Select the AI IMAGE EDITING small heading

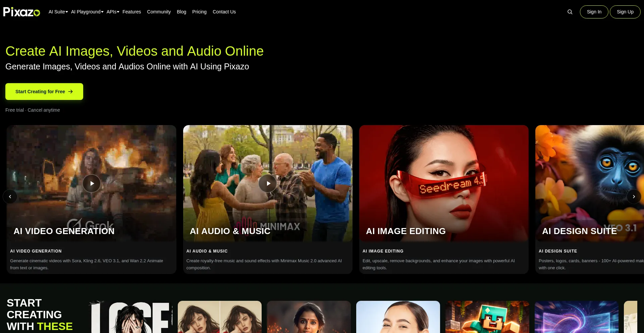pyautogui.click(x=383, y=251)
